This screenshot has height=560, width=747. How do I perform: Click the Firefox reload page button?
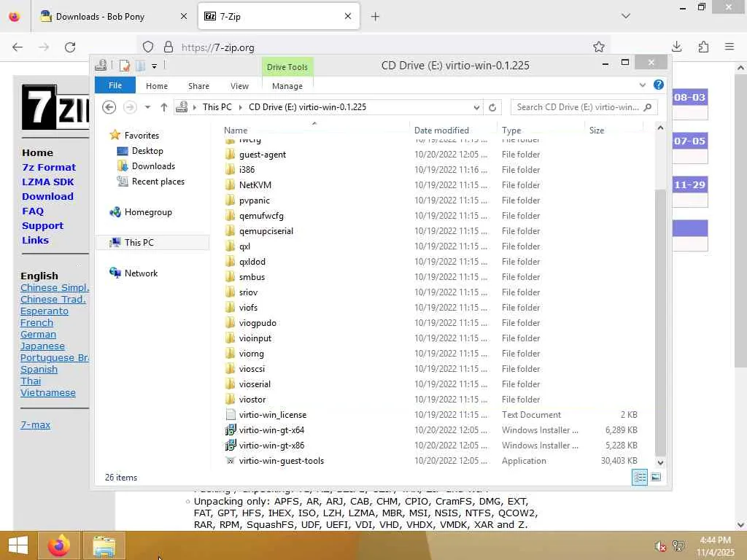tap(70, 47)
